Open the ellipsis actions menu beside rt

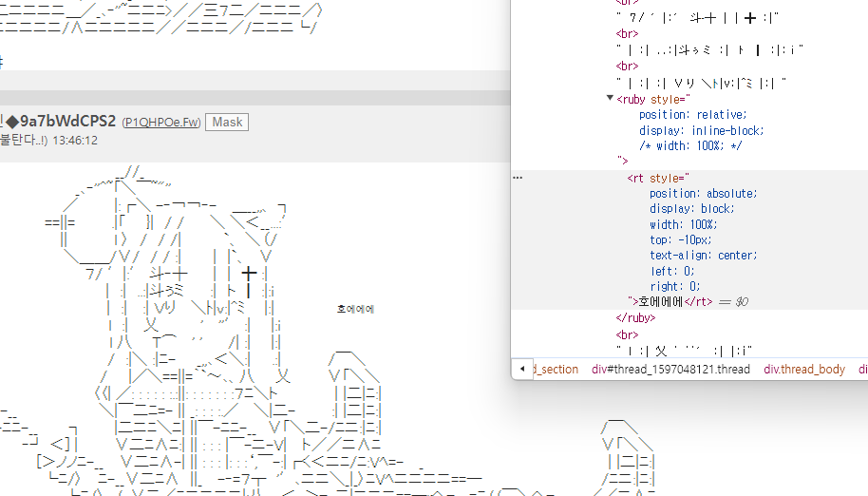(x=518, y=178)
